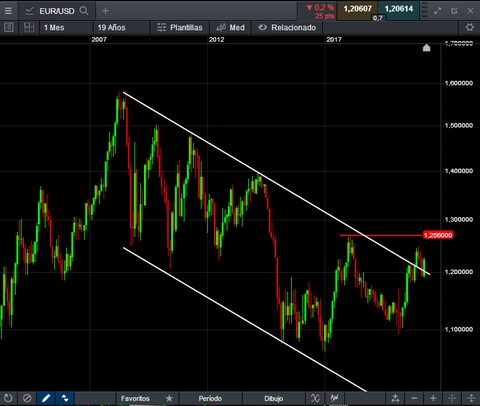Switch to the Periodo tab
This screenshot has width=480, height=406.
210,398
